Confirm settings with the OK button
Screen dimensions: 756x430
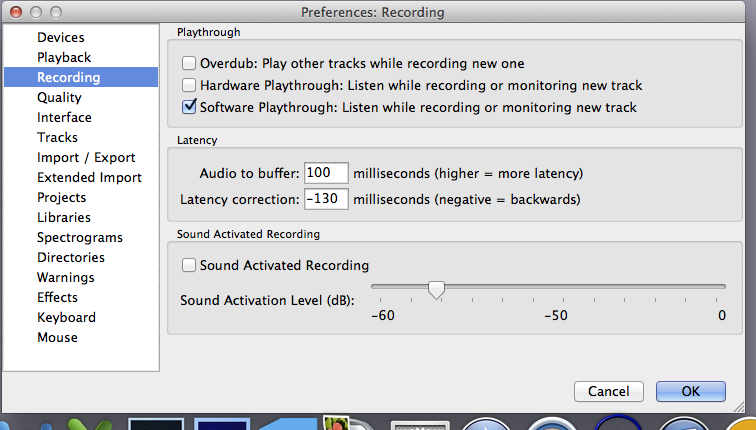coord(690,391)
